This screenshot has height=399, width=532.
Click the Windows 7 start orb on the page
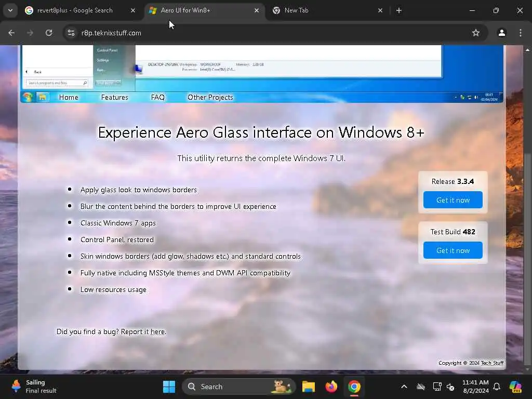point(28,97)
